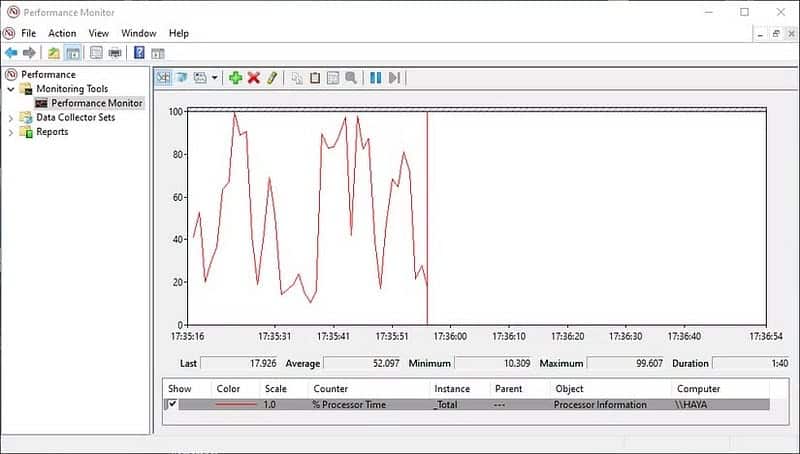
Task: Collapse the Monitoring Tools tree node
Action: pyautogui.click(x=11, y=89)
